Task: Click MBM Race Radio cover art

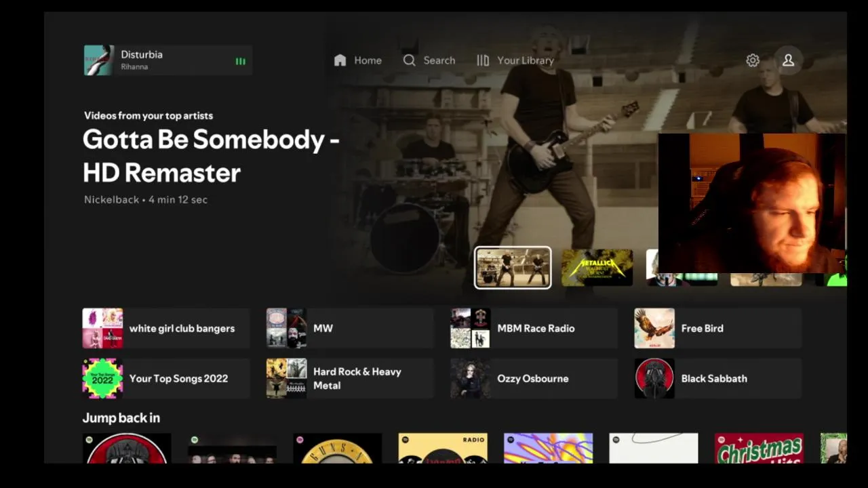Action: 470,328
